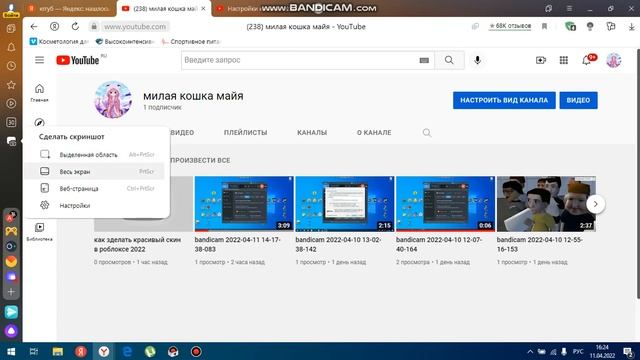Open video title как зделать красивый скин
This screenshot has height=360, width=640.
[x=137, y=244]
